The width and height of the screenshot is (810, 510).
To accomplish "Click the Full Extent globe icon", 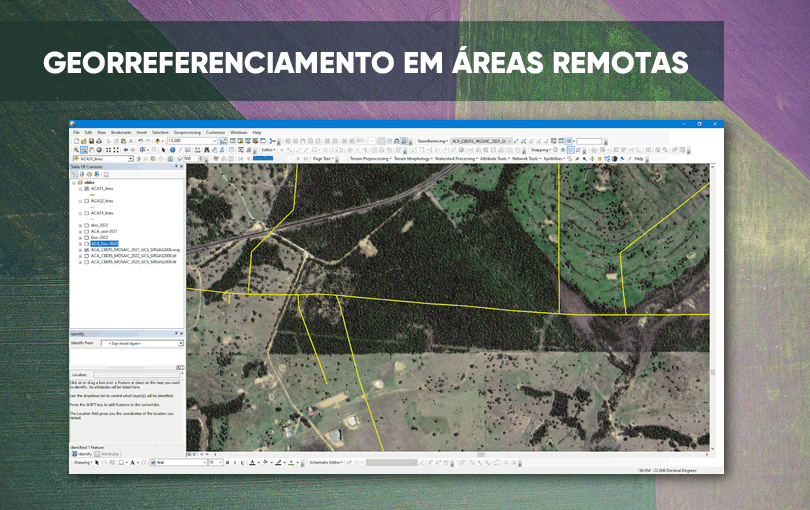I will click(100, 150).
